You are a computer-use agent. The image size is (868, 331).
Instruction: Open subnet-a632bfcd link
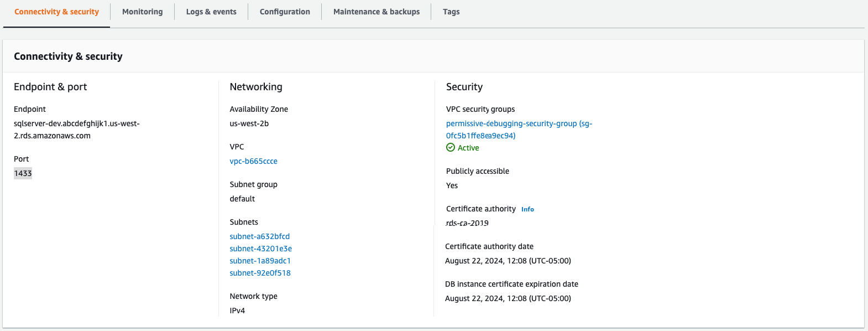tap(260, 236)
